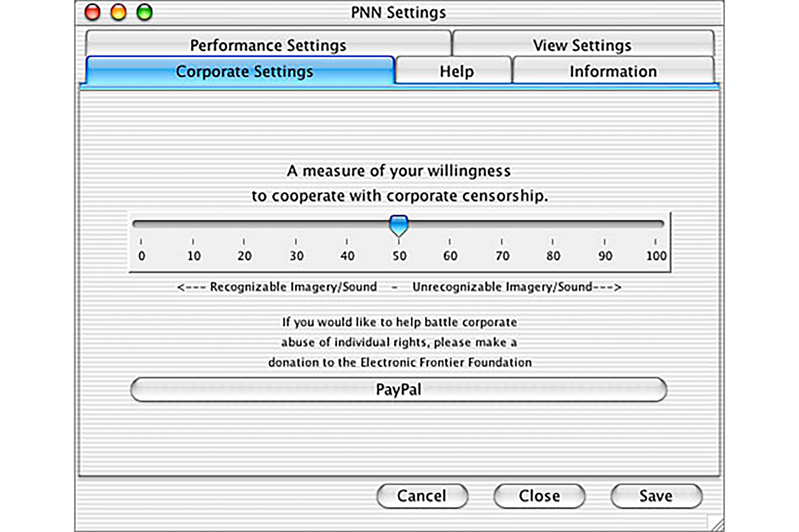This screenshot has height=532, width=799.
Task: Select the Corporate Settings tab
Action: click(x=244, y=71)
